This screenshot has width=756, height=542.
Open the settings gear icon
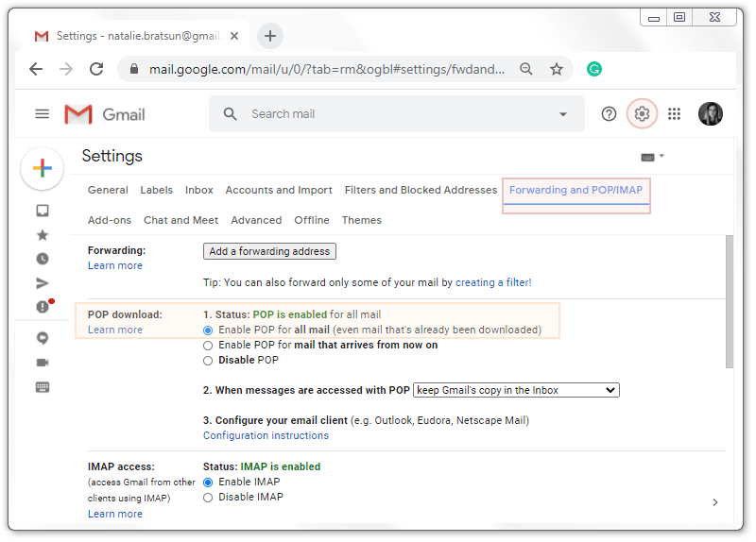[x=642, y=114]
